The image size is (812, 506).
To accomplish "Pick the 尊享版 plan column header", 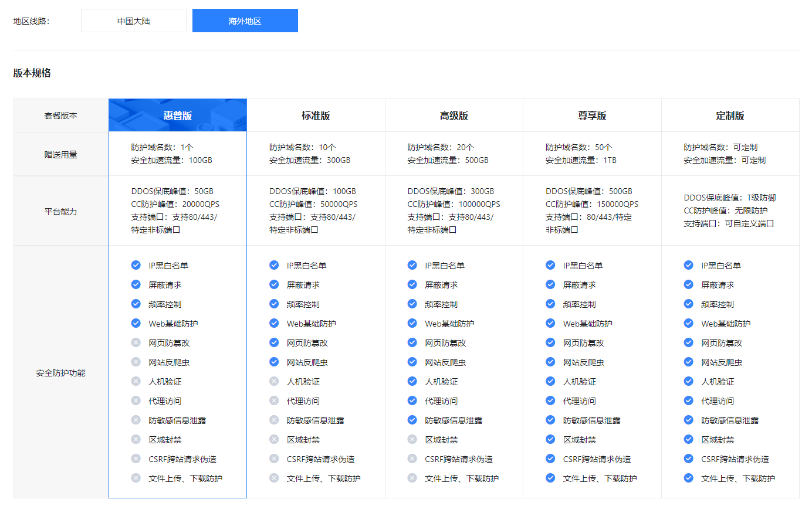I will 592,116.
